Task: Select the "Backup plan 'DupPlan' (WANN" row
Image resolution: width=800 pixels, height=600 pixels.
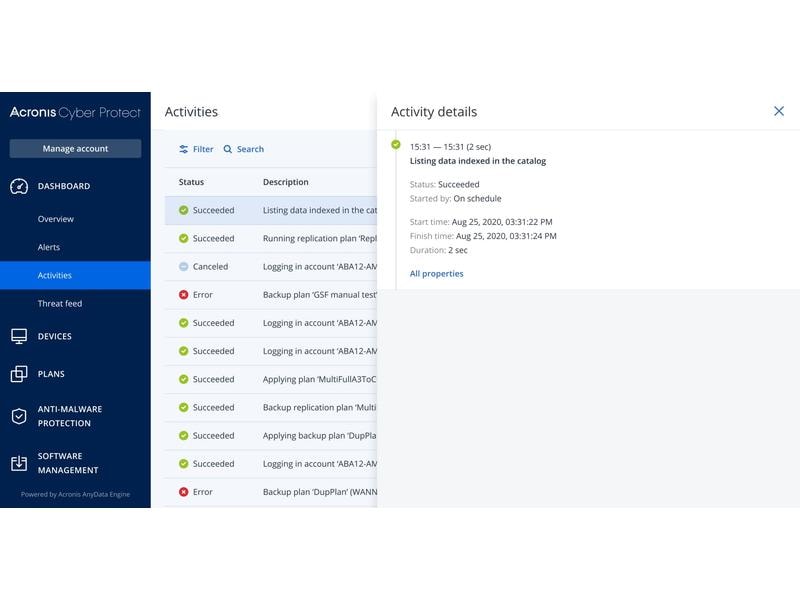Action: pos(271,492)
